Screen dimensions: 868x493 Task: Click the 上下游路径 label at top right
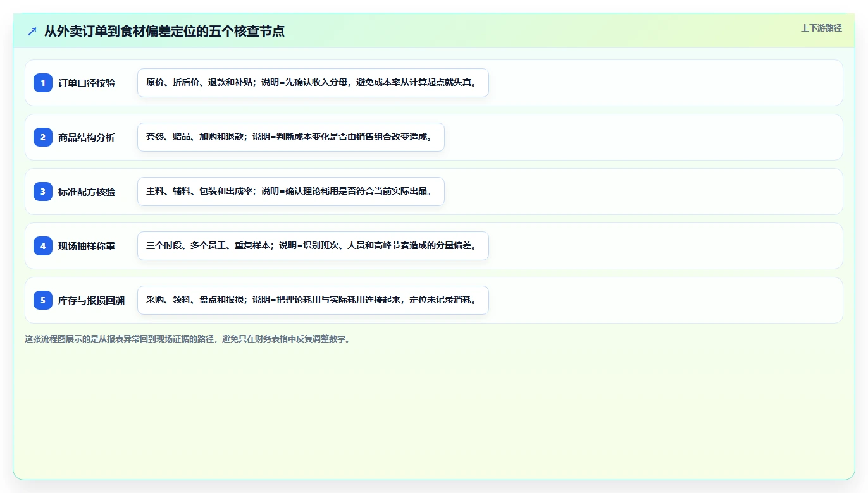(821, 28)
